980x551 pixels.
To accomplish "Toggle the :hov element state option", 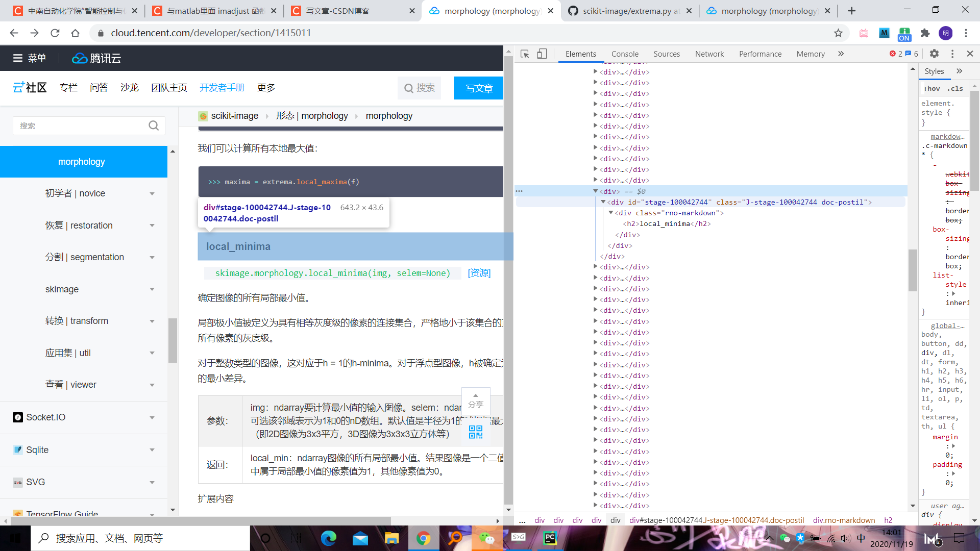I will pos(932,88).
